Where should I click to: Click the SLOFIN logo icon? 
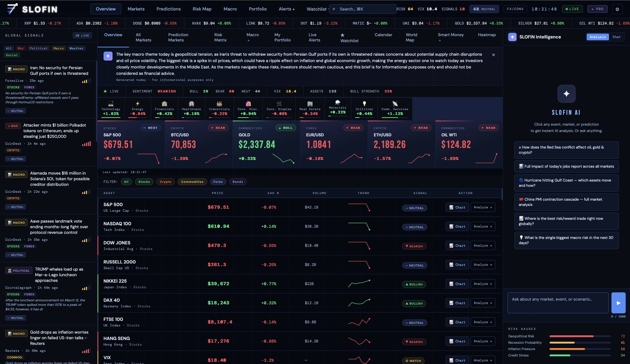(x=13, y=9)
